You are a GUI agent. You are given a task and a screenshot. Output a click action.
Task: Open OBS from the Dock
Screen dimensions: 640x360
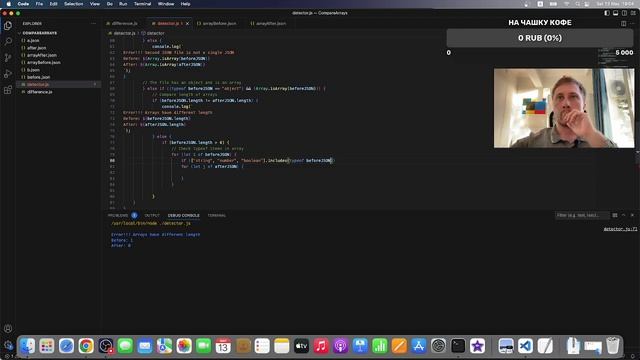point(106,346)
